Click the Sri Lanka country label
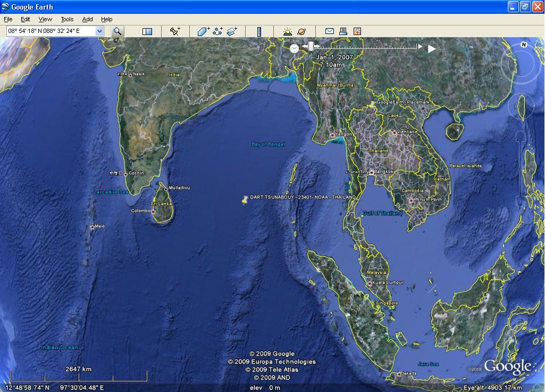545x392 pixels. [x=161, y=203]
